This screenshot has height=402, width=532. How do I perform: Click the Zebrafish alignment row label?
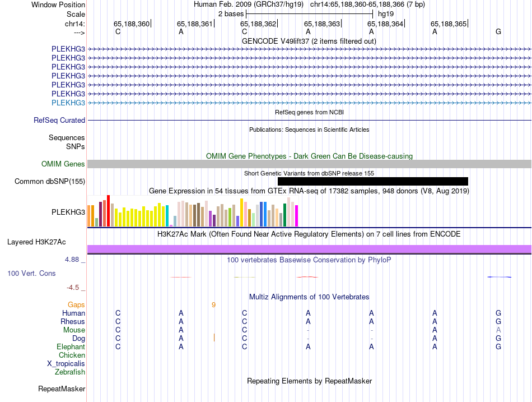point(70,372)
